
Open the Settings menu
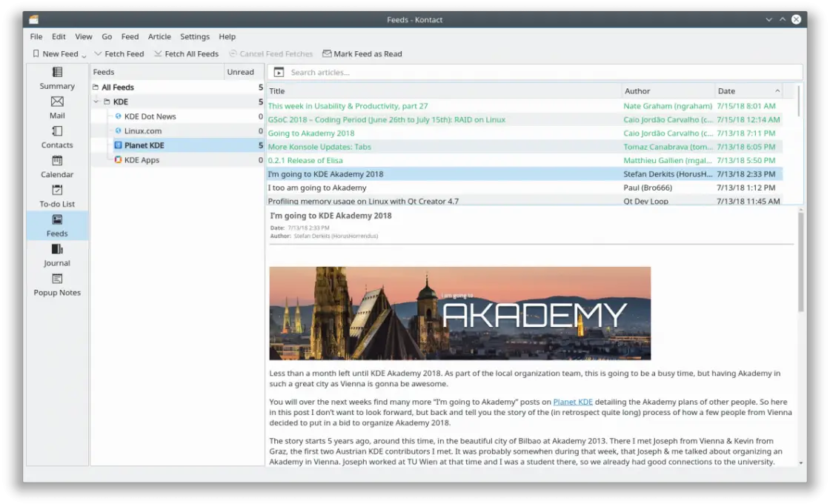click(195, 36)
